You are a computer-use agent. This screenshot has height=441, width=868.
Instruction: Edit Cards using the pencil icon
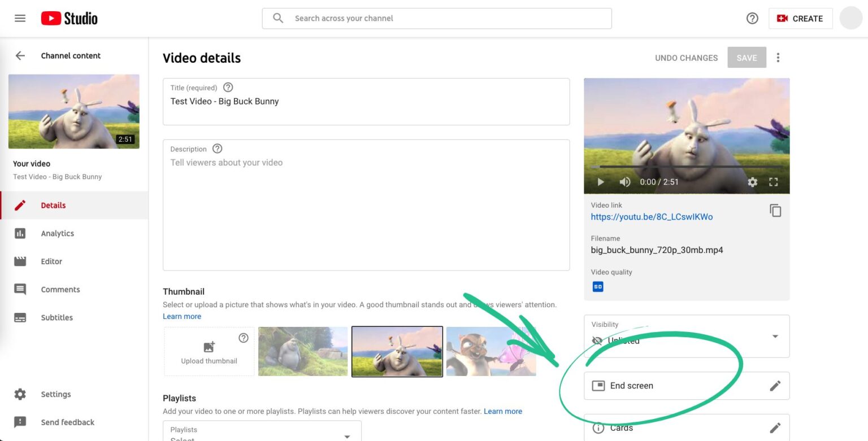(776, 427)
